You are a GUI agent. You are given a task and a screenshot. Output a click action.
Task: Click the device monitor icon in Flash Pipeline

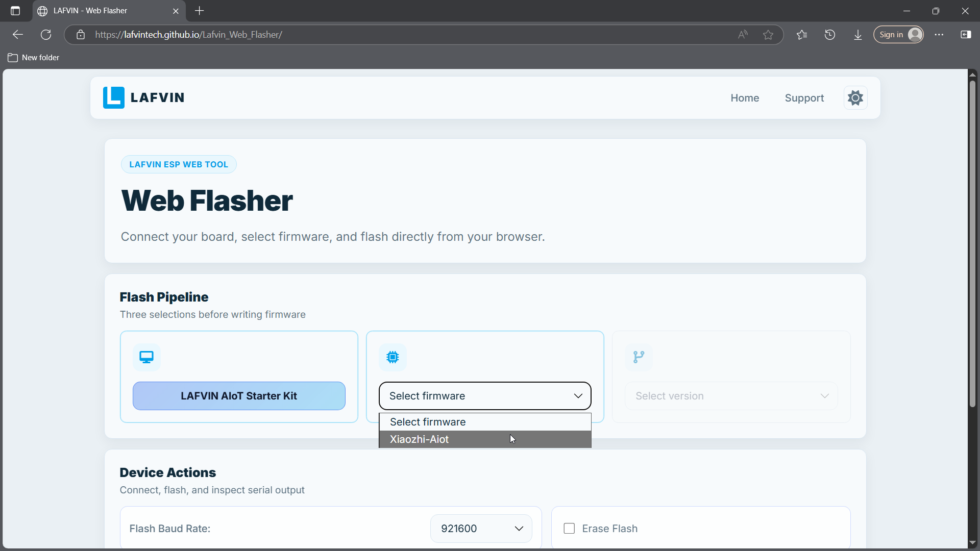[146, 357]
